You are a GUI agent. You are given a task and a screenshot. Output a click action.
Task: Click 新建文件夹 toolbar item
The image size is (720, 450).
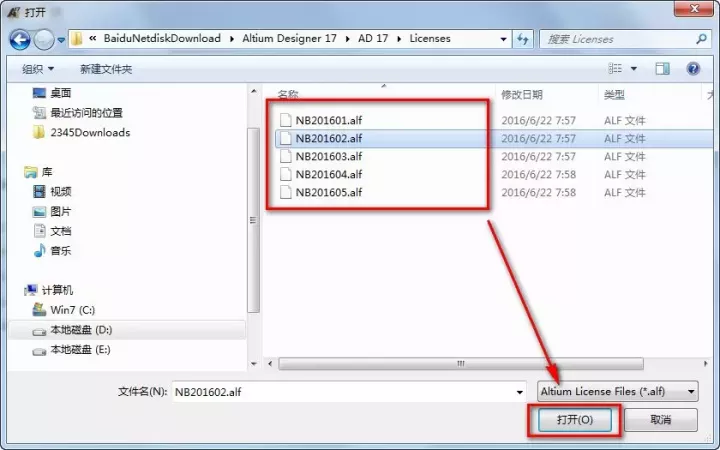[106, 69]
